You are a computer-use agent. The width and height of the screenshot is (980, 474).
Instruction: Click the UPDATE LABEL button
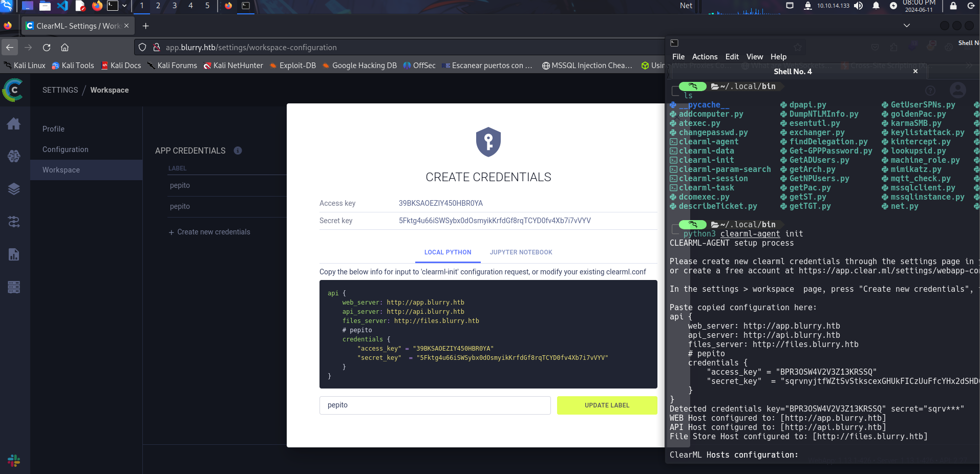[x=607, y=405]
